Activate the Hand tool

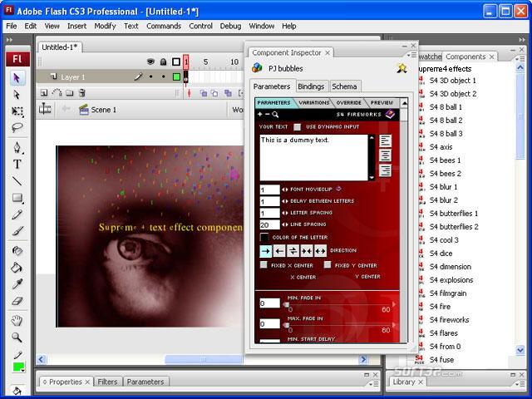[x=17, y=321]
